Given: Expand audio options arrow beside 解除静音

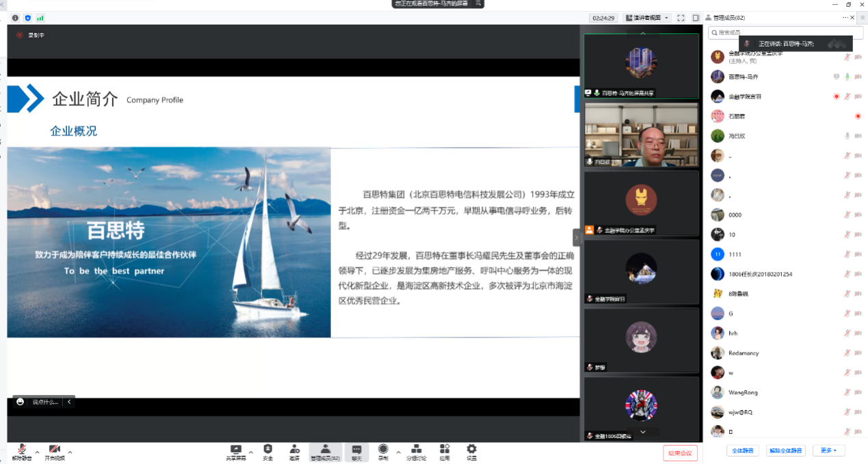Looking at the screenshot, I should click(x=37, y=452).
